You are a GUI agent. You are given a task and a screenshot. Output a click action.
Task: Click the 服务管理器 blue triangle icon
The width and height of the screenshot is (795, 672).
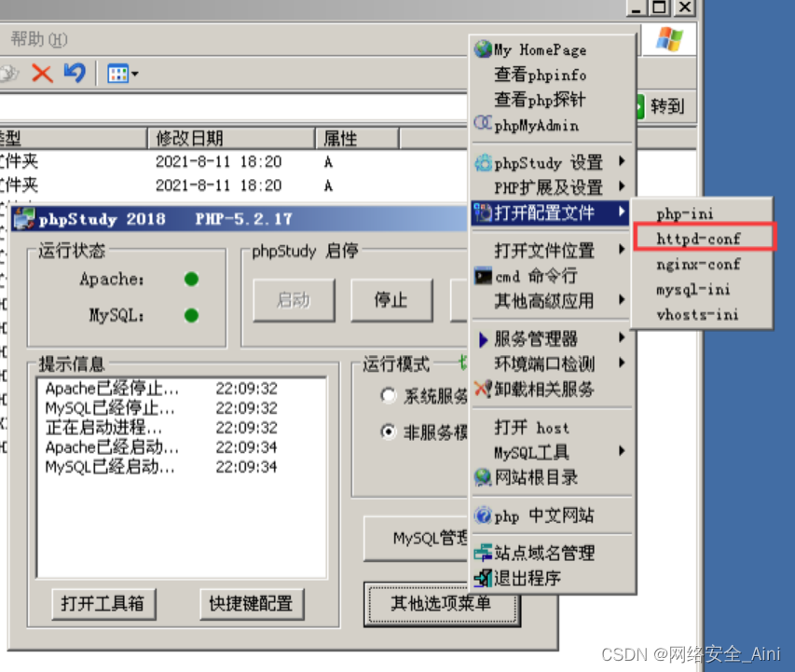483,338
